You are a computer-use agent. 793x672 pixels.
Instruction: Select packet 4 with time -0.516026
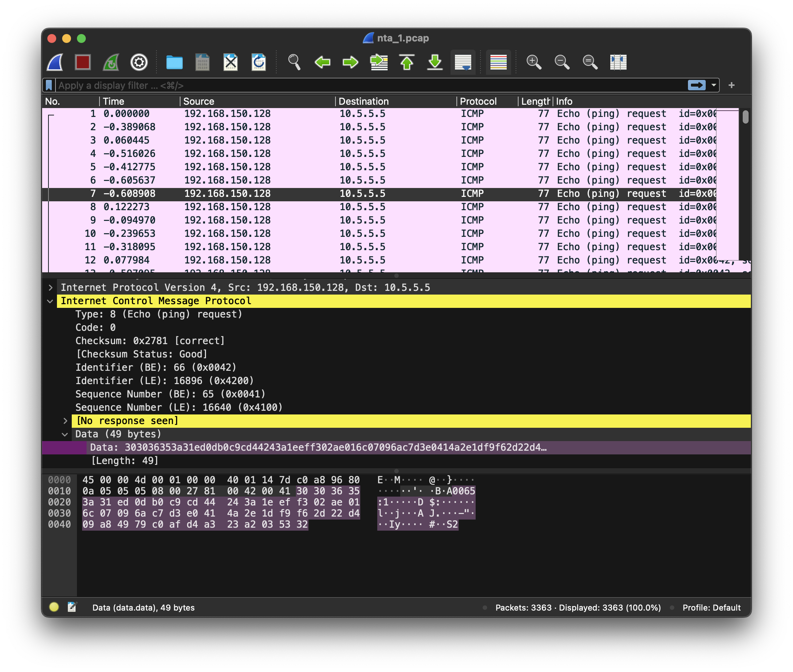(x=379, y=154)
